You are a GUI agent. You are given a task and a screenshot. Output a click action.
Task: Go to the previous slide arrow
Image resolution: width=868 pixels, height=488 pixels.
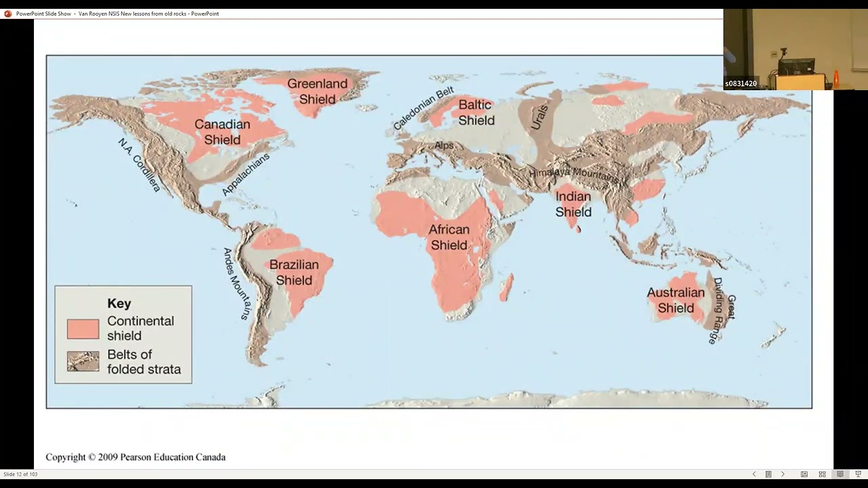(x=754, y=474)
